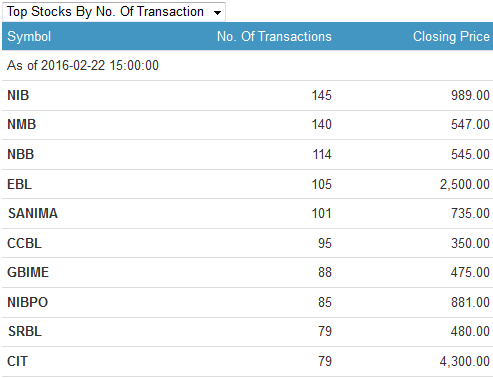Select the SRBL stock symbol
This screenshot has width=493, height=378.
tap(25, 331)
